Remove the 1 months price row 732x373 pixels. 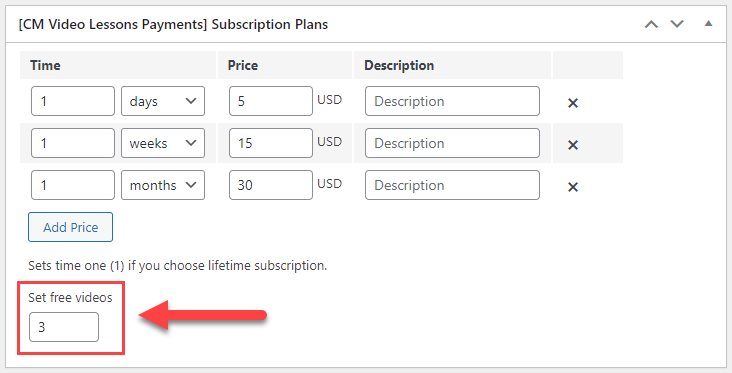tap(573, 187)
